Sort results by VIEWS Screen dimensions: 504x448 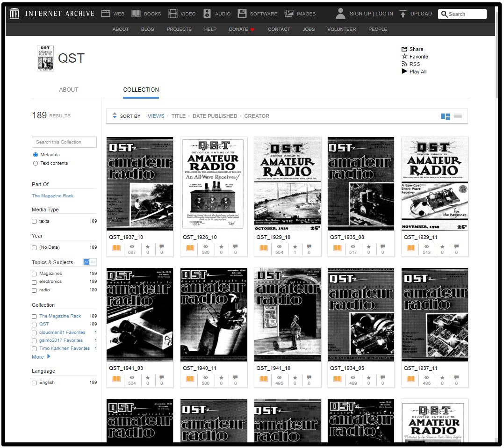[156, 116]
